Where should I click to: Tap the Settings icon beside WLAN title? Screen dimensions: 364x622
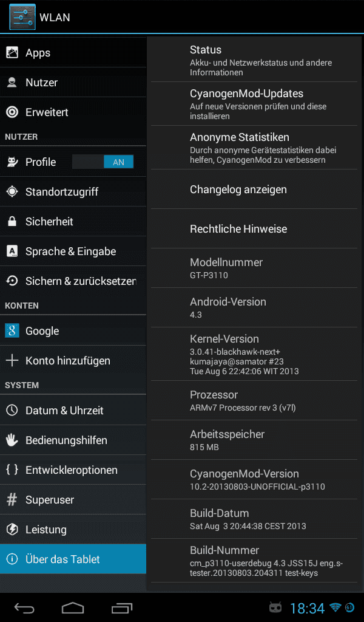point(22,17)
